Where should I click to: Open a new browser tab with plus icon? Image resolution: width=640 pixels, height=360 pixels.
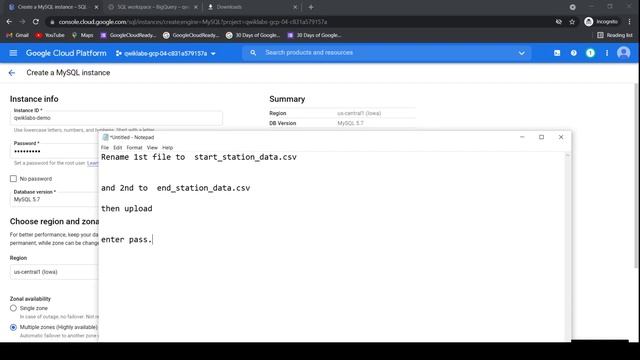[311, 7]
